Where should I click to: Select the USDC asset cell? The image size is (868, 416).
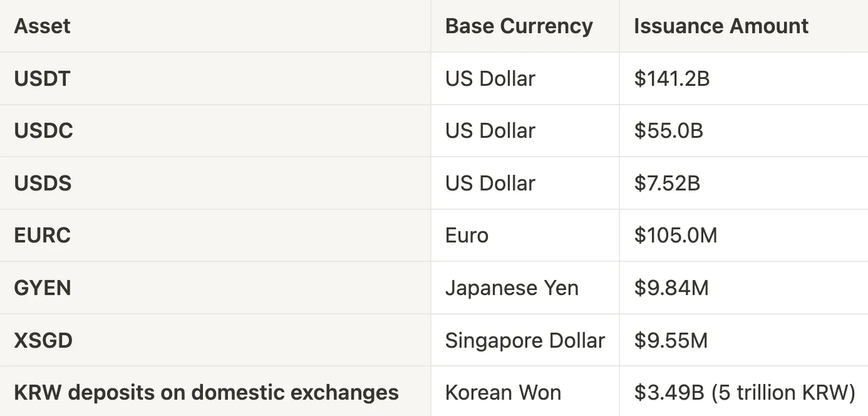(x=215, y=130)
